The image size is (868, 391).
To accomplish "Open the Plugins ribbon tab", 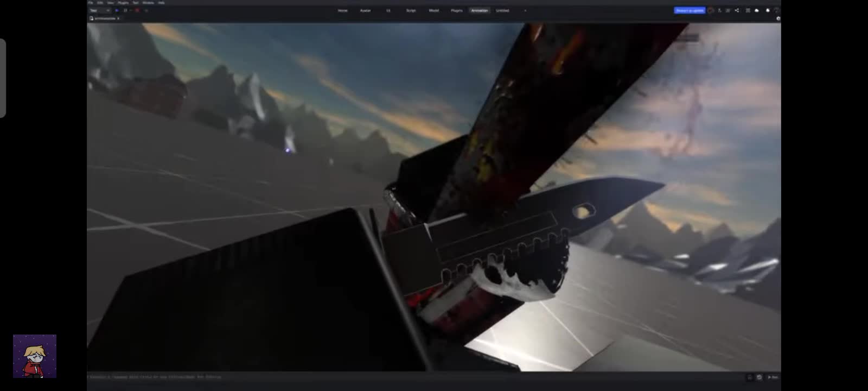I will (457, 10).
